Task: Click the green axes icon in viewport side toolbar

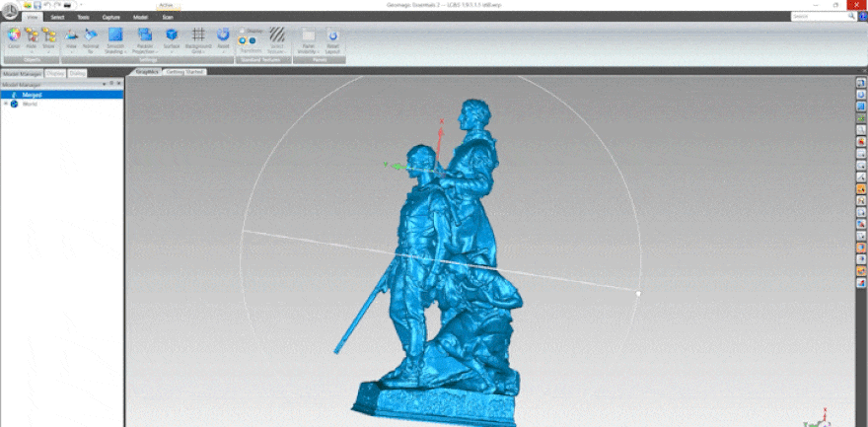Action: [x=861, y=118]
